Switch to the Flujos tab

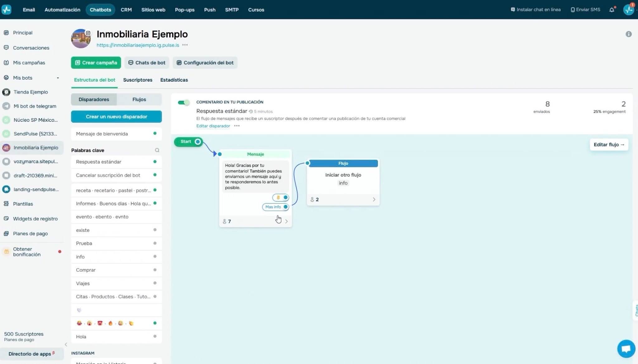[x=139, y=100]
